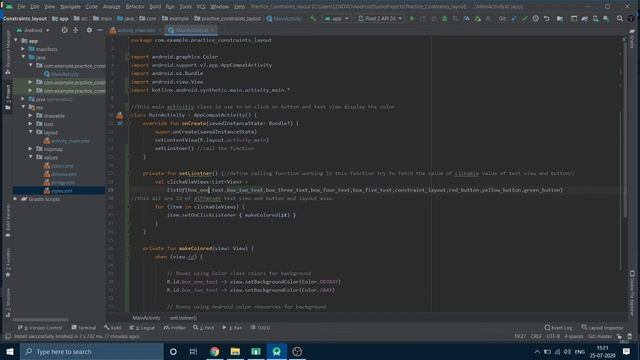The height and width of the screenshot is (360, 640).
Task: Open the Build menu
Action: (155, 7)
